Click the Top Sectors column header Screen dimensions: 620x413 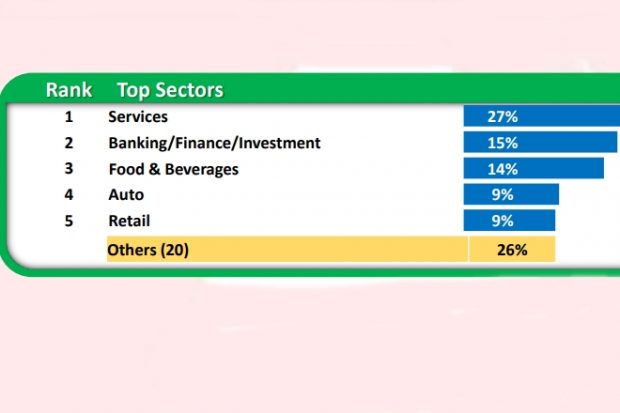tap(170, 90)
